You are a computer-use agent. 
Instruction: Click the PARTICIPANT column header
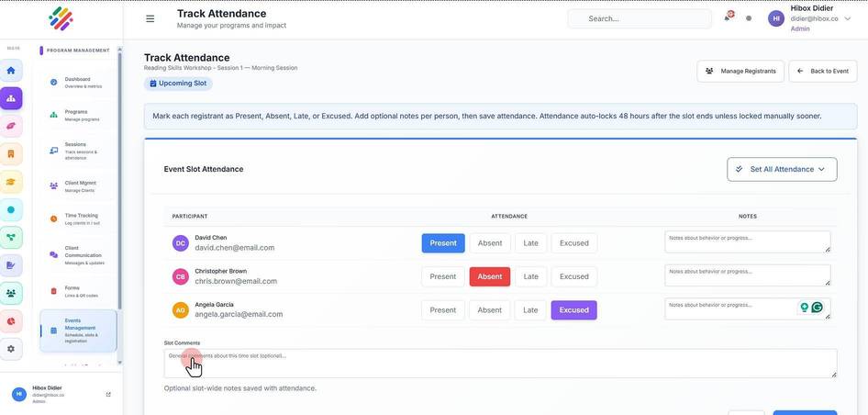(190, 216)
